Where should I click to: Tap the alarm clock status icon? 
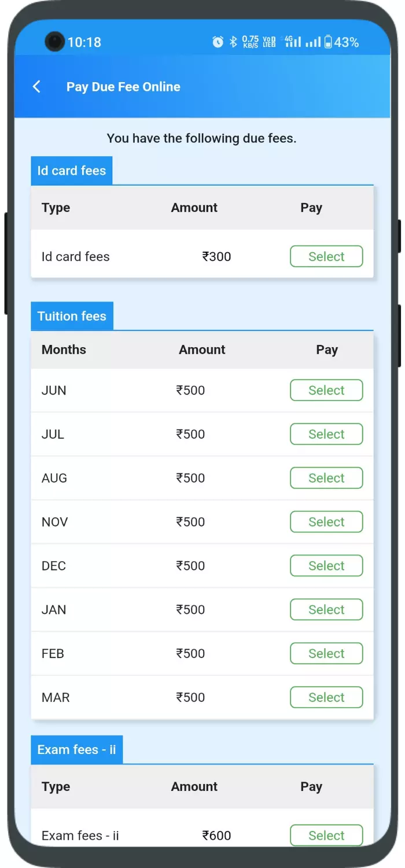[x=218, y=42]
